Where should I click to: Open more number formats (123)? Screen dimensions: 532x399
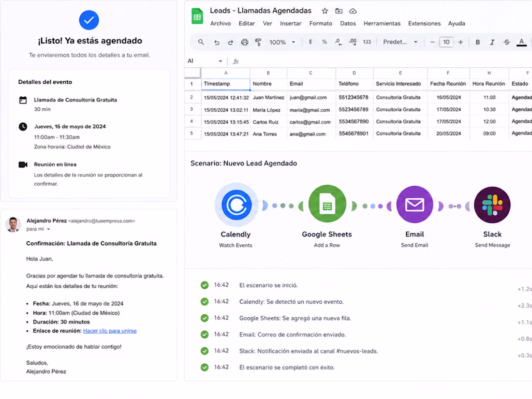[367, 42]
